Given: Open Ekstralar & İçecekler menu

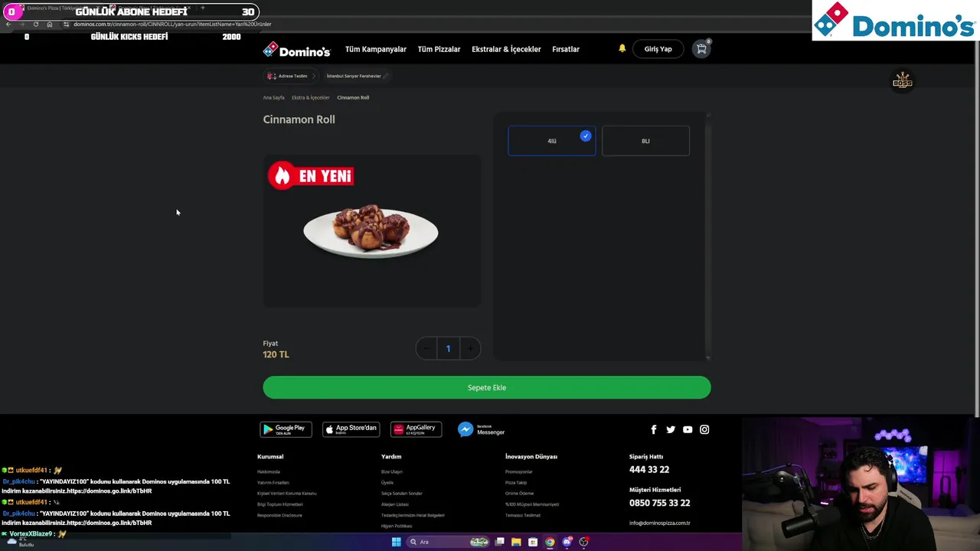Looking at the screenshot, I should (506, 49).
